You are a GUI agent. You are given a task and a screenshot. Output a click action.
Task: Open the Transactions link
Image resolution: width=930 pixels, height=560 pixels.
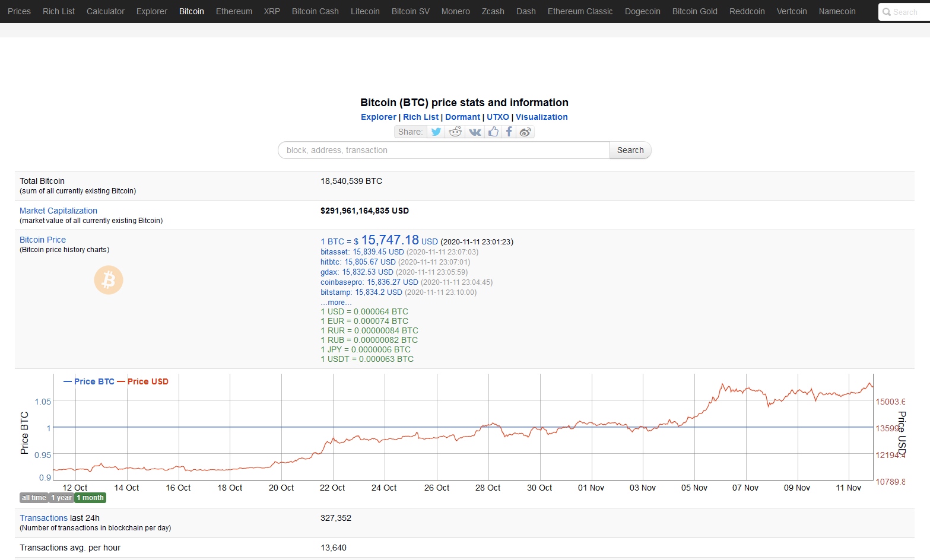tap(44, 518)
